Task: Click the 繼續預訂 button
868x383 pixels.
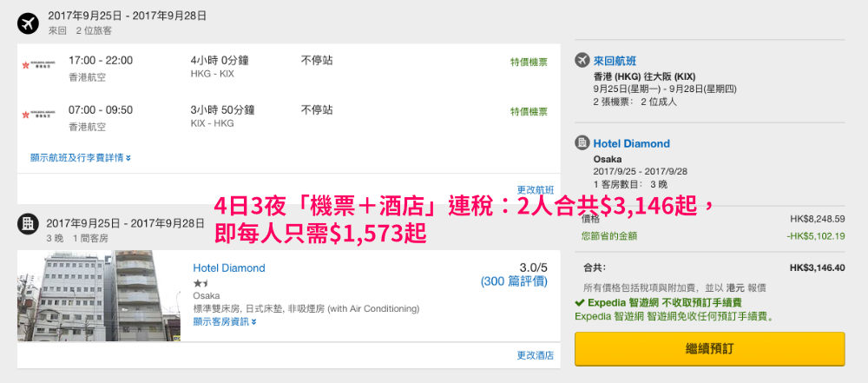Action: 710,348
